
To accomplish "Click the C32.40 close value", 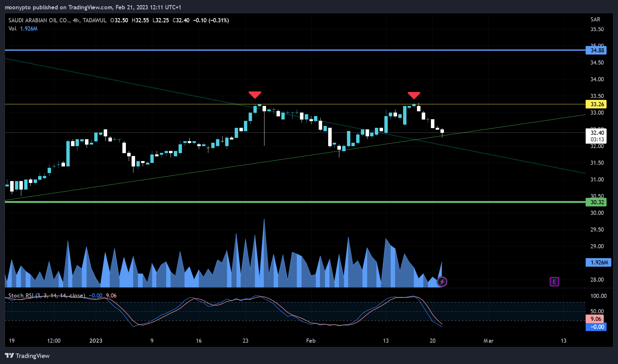I will click(x=181, y=20).
